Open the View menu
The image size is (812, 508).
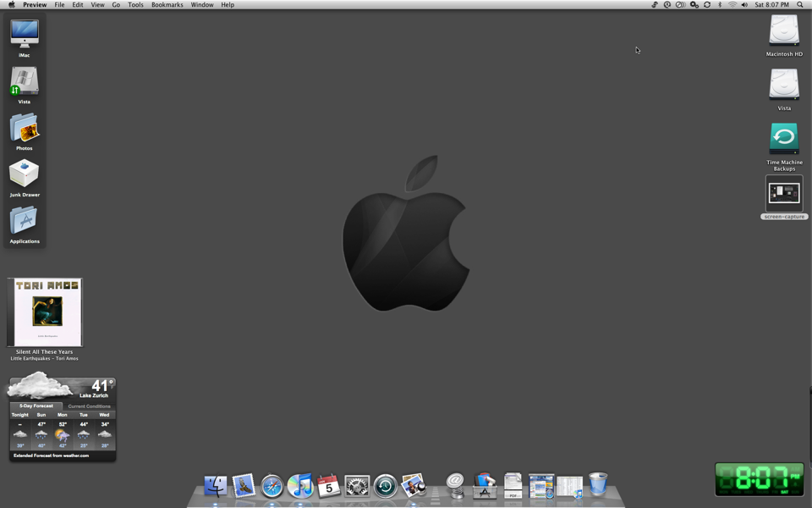pyautogui.click(x=97, y=5)
